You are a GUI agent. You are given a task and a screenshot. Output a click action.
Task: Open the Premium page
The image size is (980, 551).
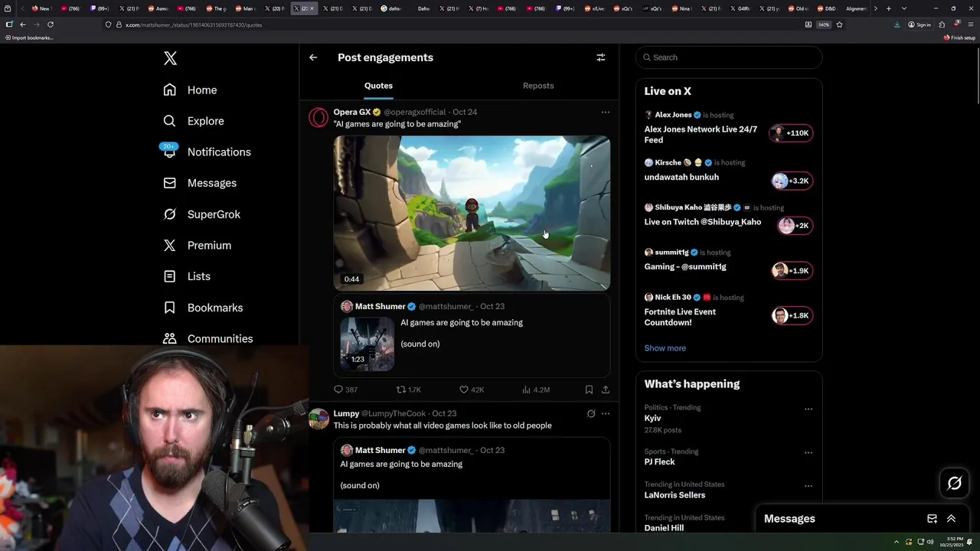click(197, 245)
